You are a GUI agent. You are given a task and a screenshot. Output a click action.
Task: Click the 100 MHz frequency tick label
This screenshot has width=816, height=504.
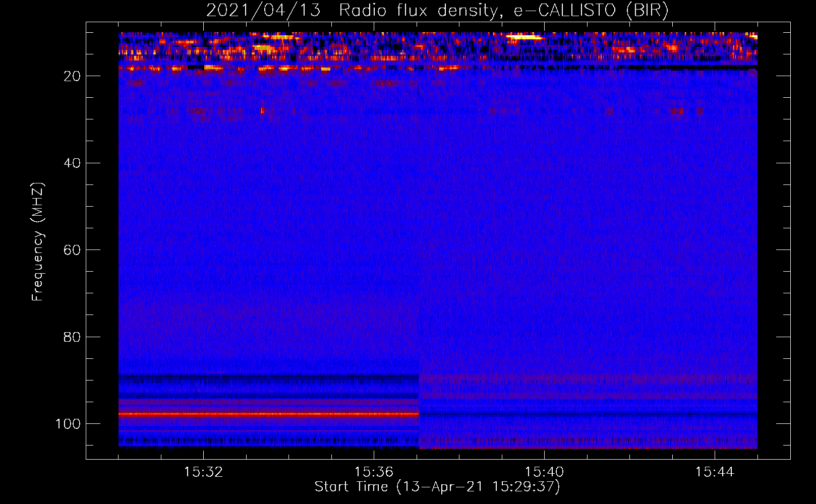pyautogui.click(x=68, y=424)
